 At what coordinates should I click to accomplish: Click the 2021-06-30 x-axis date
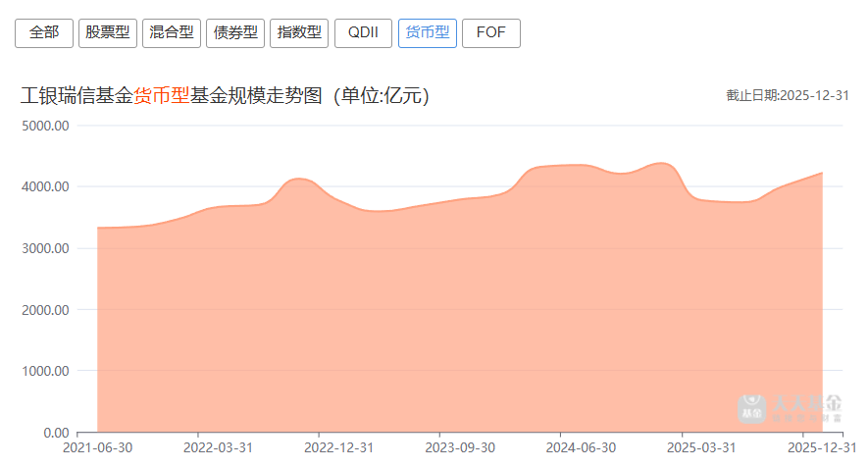tap(97, 447)
